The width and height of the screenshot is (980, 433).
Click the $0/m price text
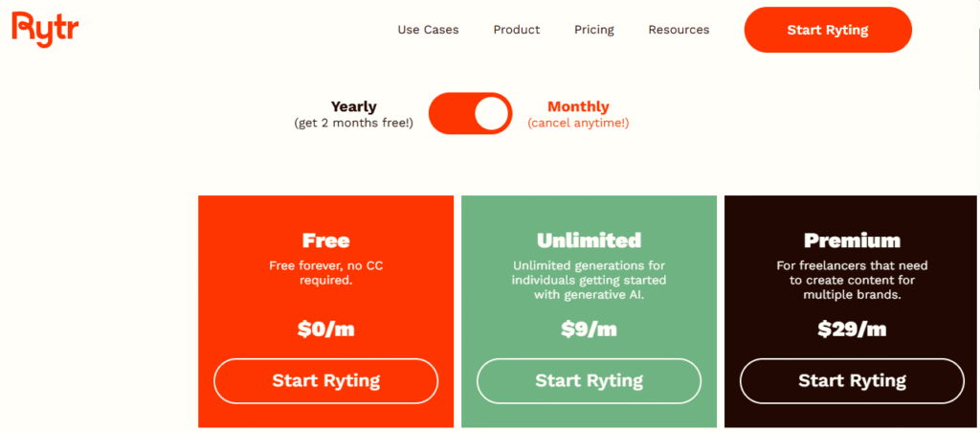point(325,330)
